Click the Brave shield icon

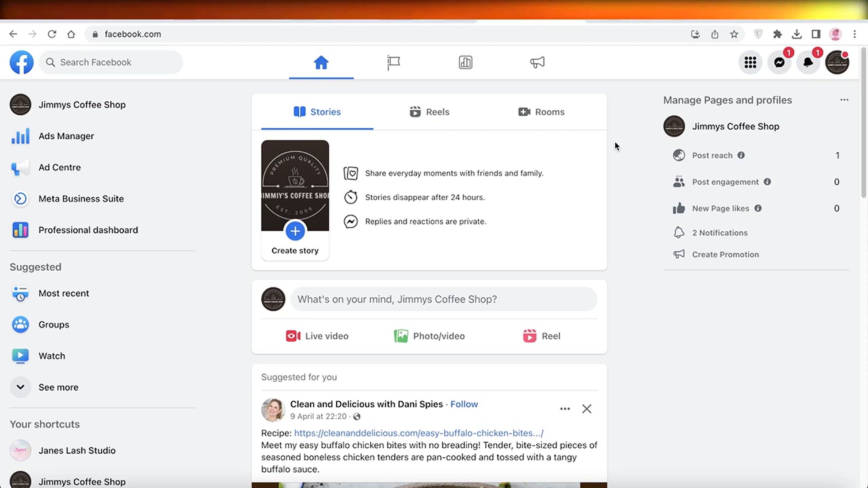(759, 34)
